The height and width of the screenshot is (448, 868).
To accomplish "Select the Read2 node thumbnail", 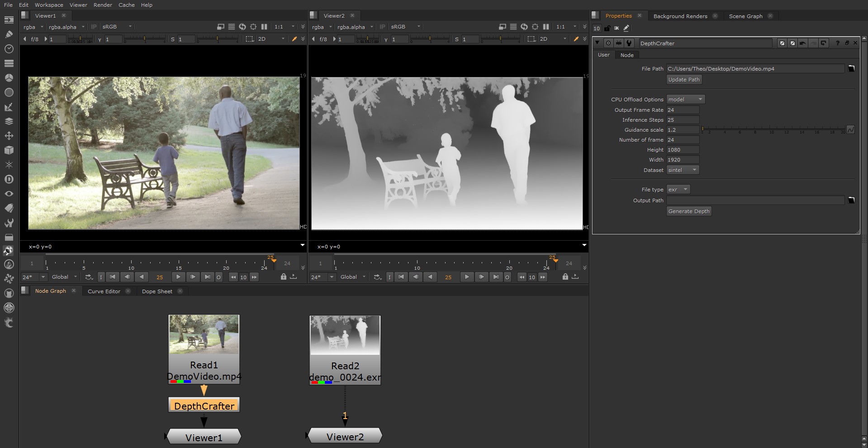I will coord(345,335).
